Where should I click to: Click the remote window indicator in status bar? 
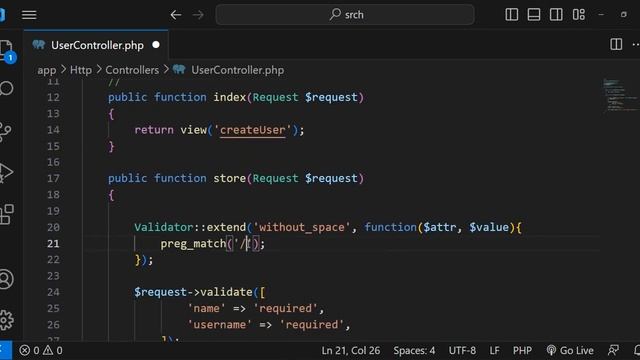point(5,350)
